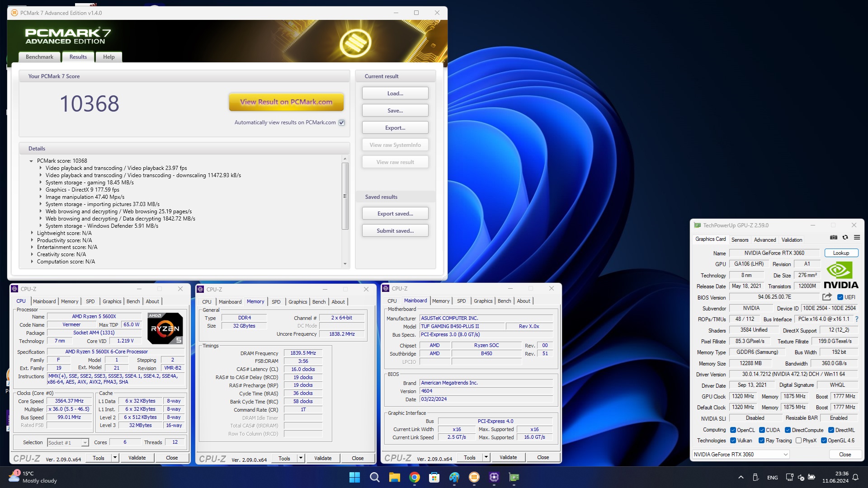Open Tools dropdown arrow in CPU-Z Memory window
The height and width of the screenshot is (488, 868).
click(x=301, y=458)
